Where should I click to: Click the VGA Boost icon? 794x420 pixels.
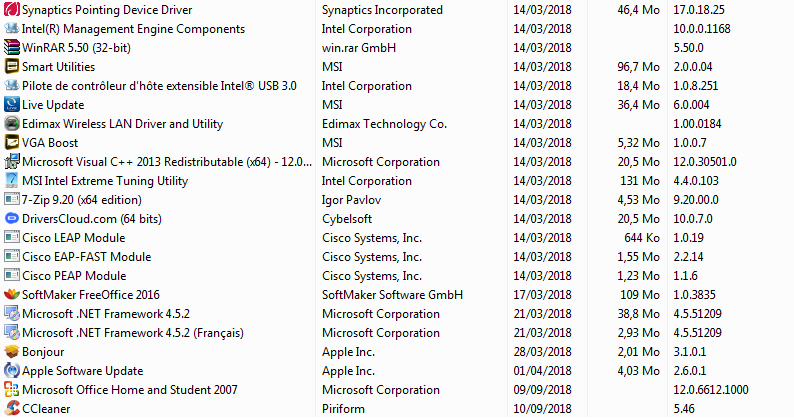coord(12,143)
